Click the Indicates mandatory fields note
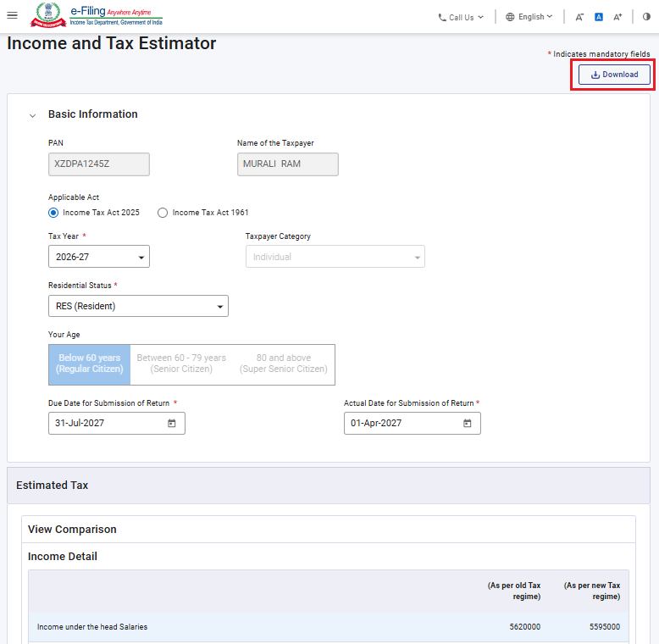The image size is (659, 644). pos(599,53)
